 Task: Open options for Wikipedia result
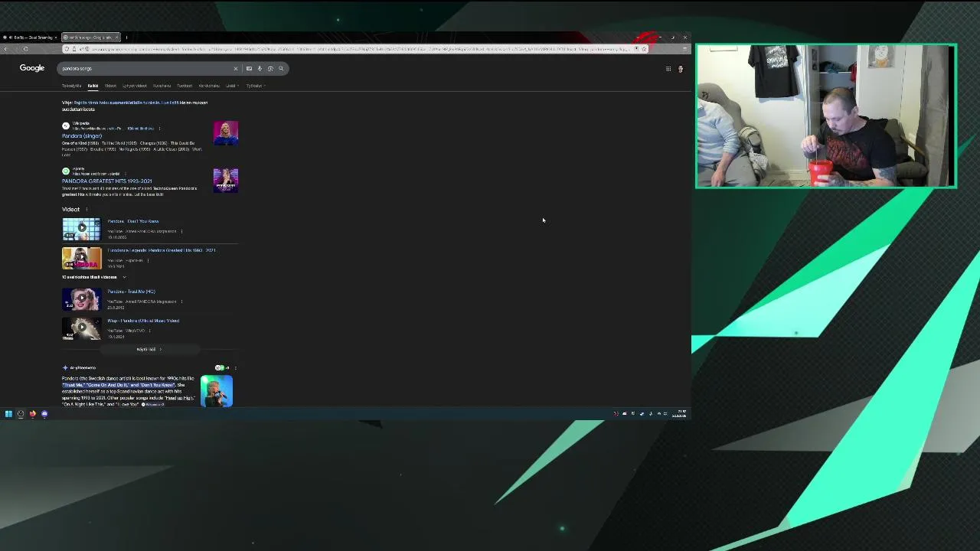pyautogui.click(x=159, y=129)
